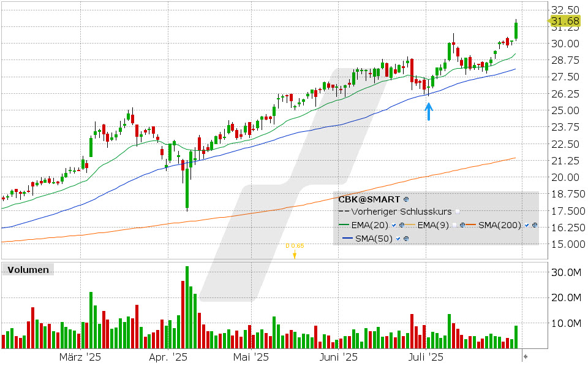Image resolution: width=588 pixels, height=368 pixels.
Task: Click the März '25 date axis label
Action: [x=80, y=357]
